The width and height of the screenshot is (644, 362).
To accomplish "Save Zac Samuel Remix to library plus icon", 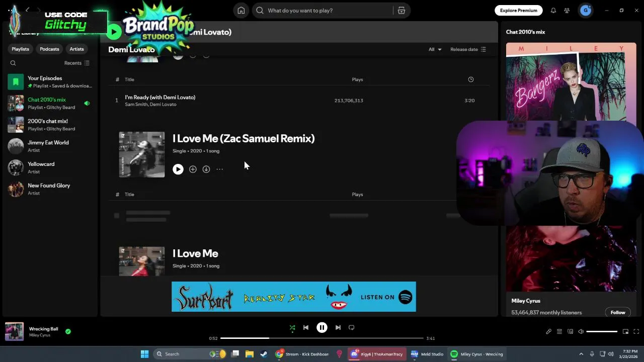I will (193, 169).
